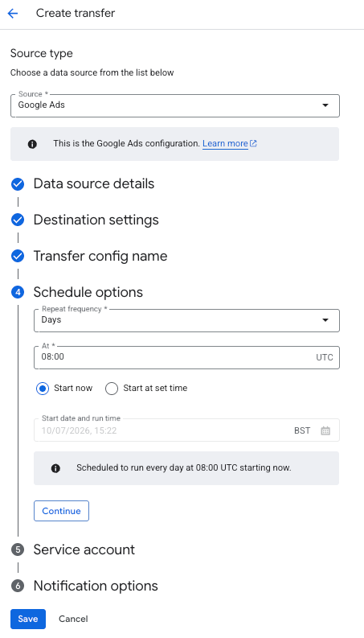Screen dimensions: 364x638
Task: Expand the Transfer config name step
Action: 100,257
